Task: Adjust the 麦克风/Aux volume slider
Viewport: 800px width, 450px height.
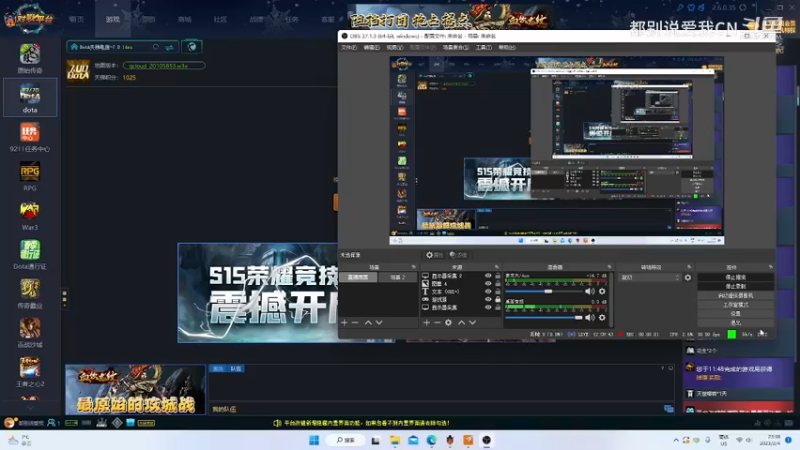Action: tap(544, 291)
